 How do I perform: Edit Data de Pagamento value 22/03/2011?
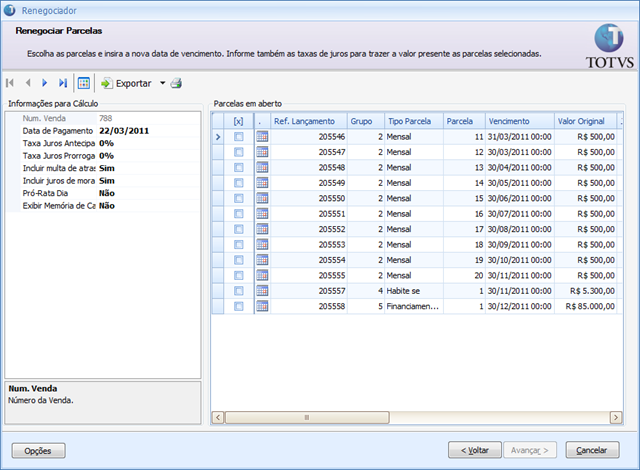tap(149, 131)
